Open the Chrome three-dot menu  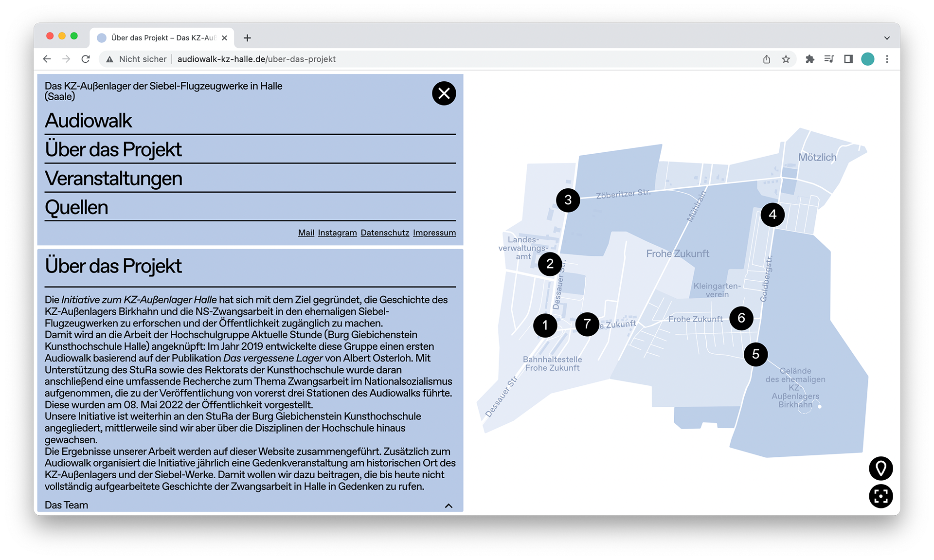pos(887,59)
